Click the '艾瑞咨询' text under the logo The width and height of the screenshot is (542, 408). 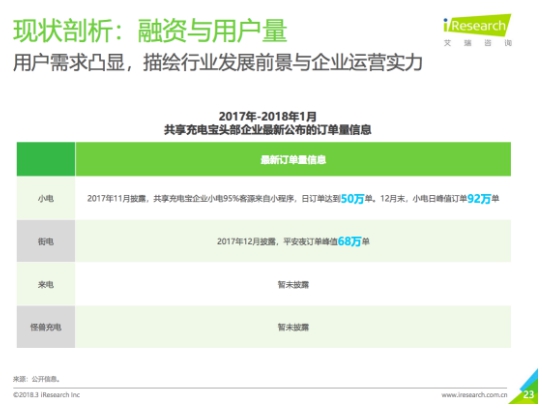point(478,43)
